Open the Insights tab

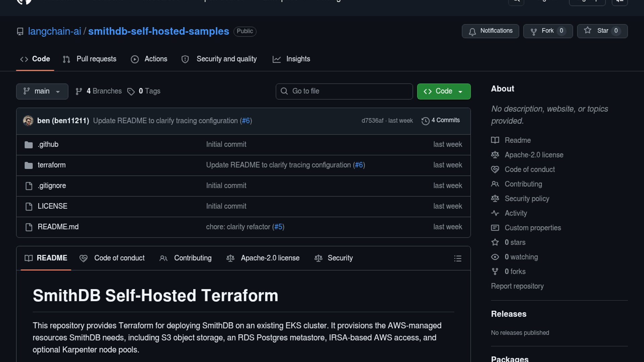point(291,59)
